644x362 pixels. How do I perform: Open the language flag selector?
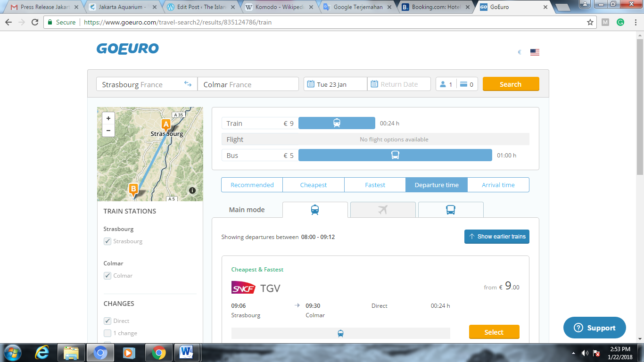[x=535, y=52]
